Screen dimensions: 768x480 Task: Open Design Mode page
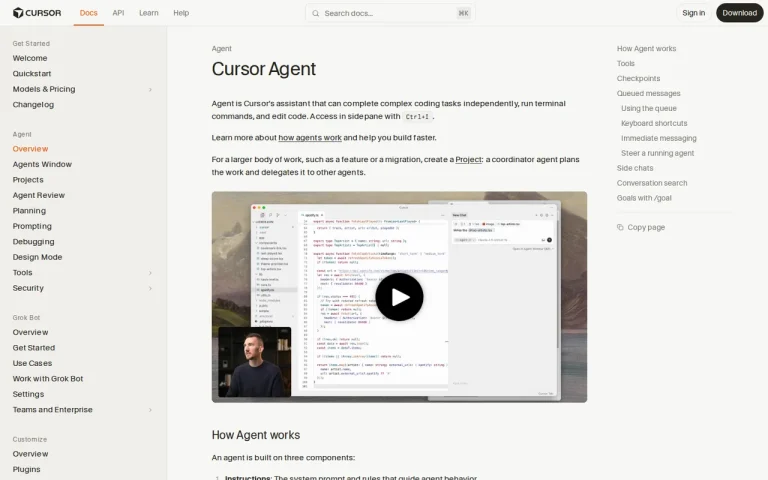click(37, 257)
